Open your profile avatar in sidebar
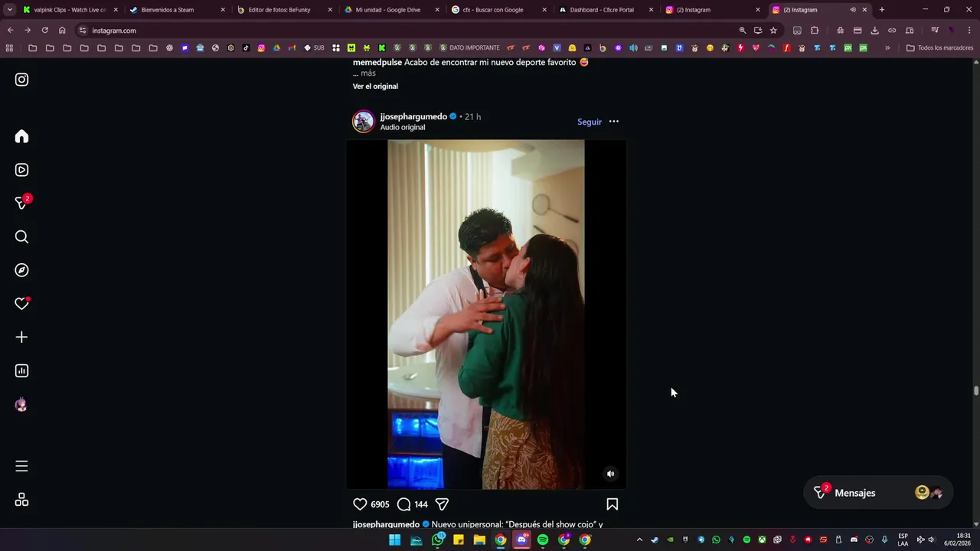 pos(21,405)
